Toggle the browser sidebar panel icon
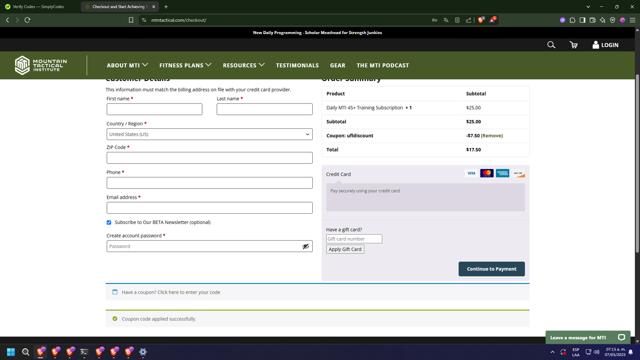The image size is (640, 360). (x=582, y=20)
